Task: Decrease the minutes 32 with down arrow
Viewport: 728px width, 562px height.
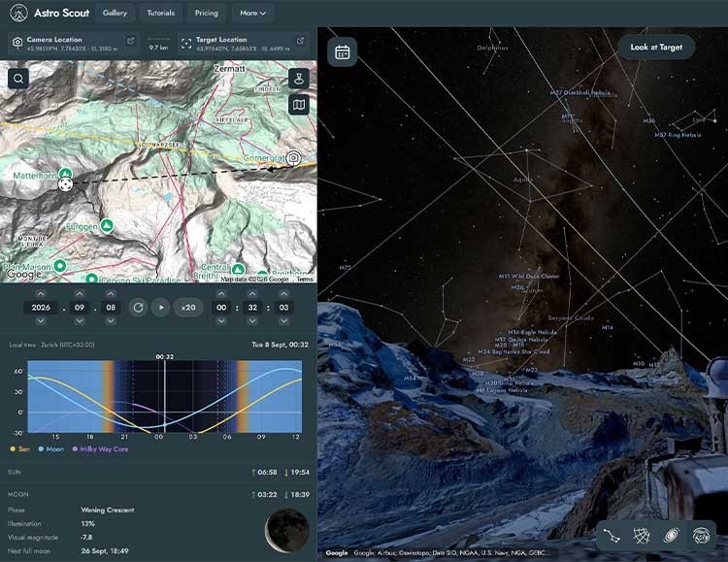Action: pyautogui.click(x=252, y=321)
